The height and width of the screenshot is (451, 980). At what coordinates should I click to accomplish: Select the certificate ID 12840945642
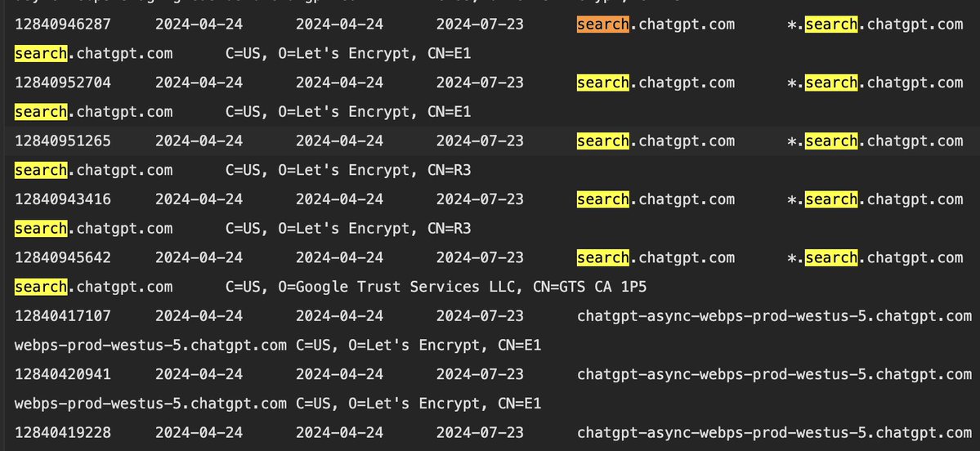point(62,258)
